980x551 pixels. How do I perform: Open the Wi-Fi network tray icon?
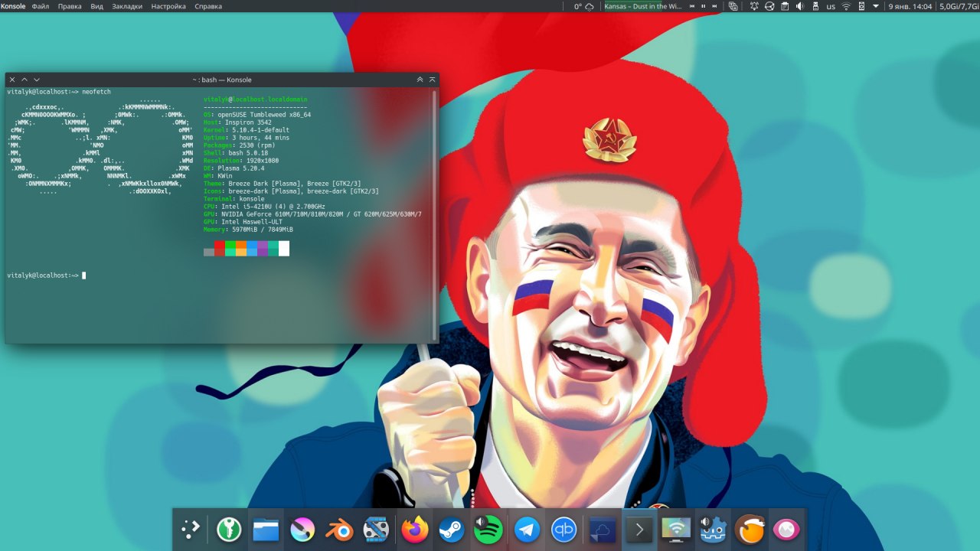tap(846, 6)
